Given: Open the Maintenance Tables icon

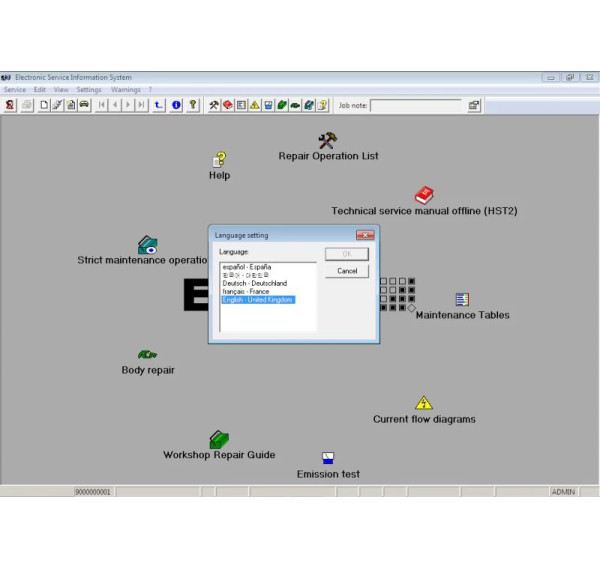Looking at the screenshot, I should (x=462, y=300).
